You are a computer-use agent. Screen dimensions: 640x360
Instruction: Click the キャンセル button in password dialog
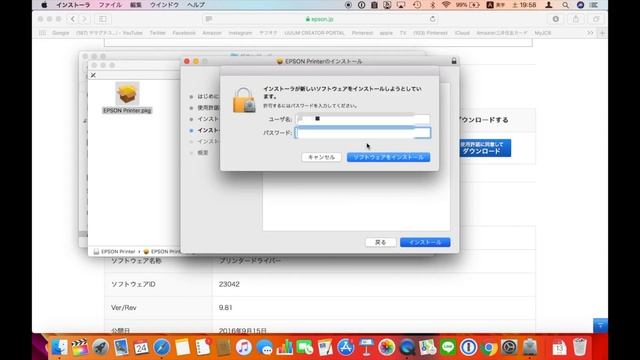(x=321, y=157)
